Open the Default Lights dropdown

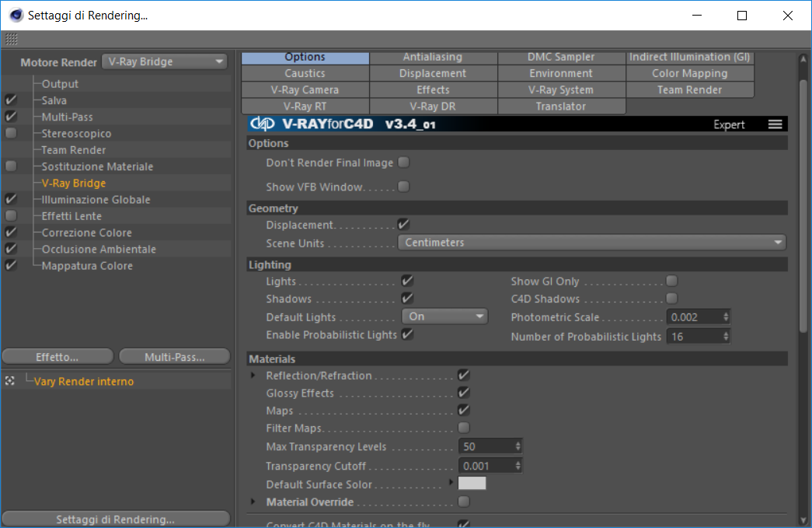(444, 316)
